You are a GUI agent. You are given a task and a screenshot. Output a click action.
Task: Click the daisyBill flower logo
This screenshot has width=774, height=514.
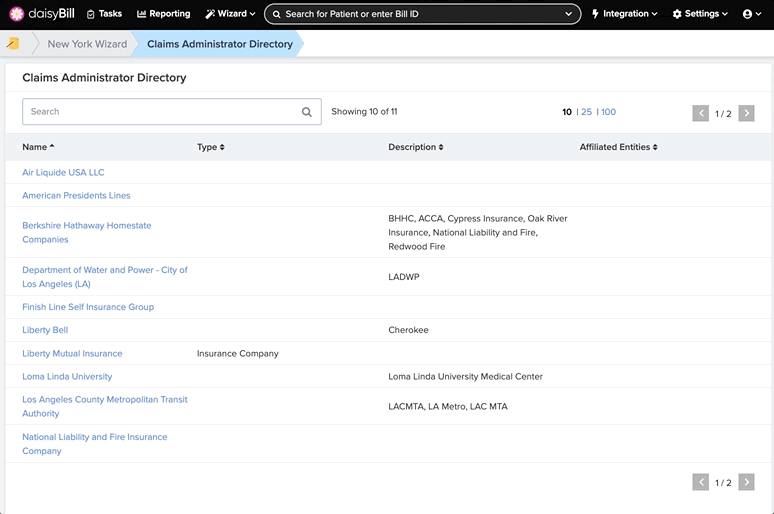tap(17, 14)
